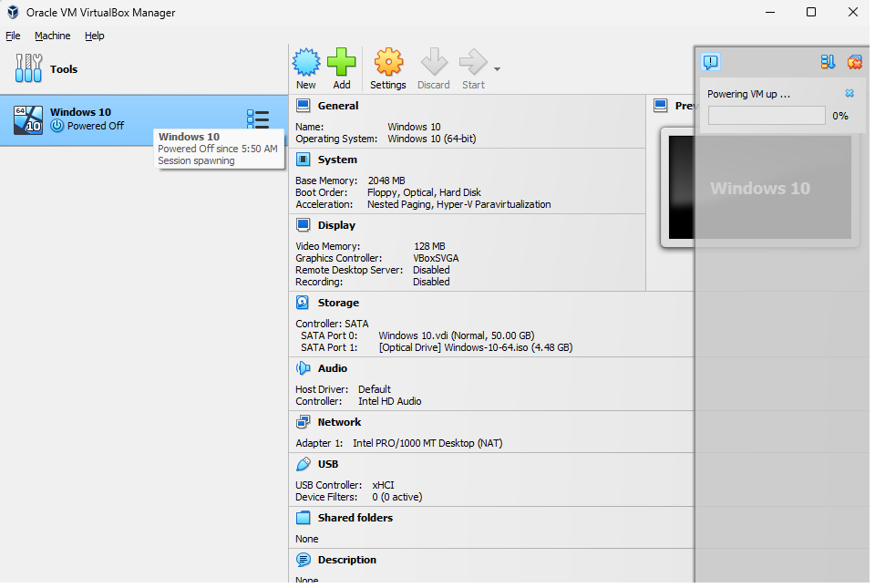This screenshot has height=588, width=875.
Task: Click the Tools wrench icon
Action: click(28, 68)
